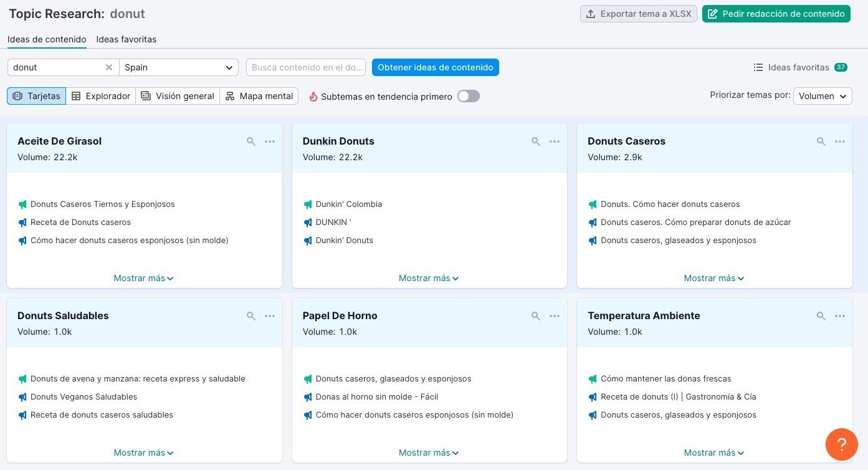
Task: Expand Mostrar más on Donuts Caseros card
Action: pos(714,278)
